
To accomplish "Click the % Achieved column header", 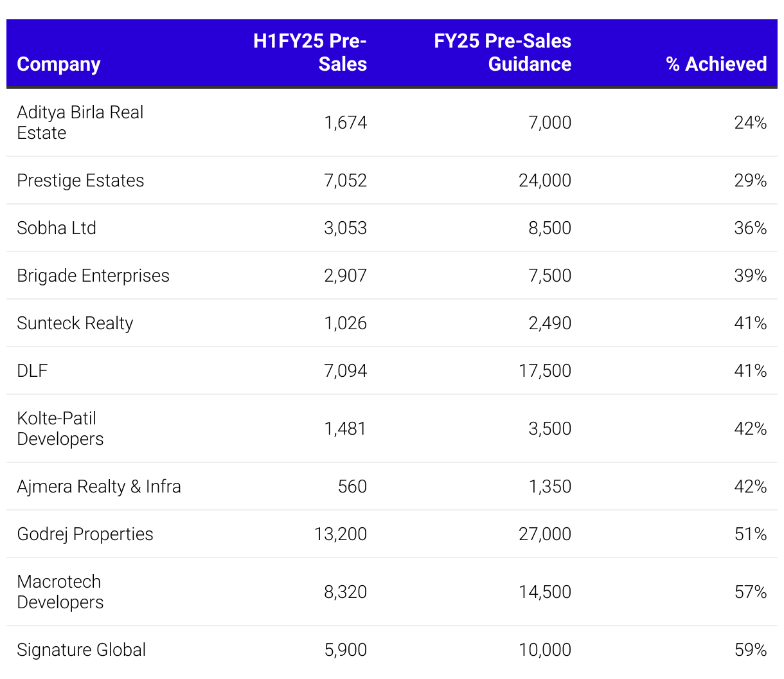I will tap(716, 64).
